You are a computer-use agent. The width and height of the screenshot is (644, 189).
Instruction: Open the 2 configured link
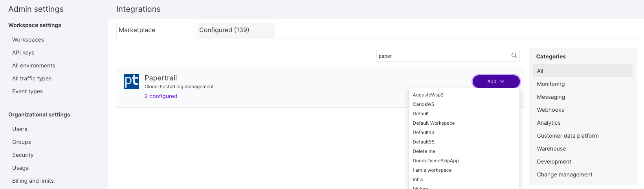(x=161, y=96)
